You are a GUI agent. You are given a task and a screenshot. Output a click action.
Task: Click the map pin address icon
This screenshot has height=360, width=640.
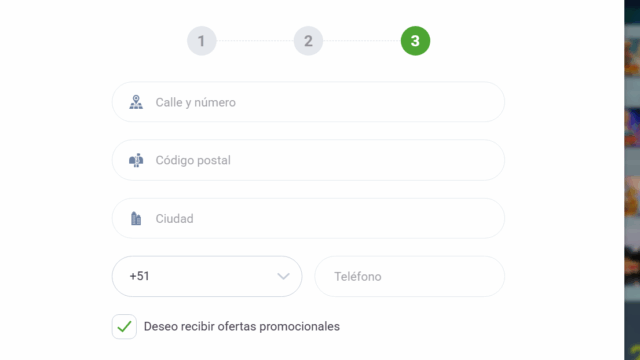136,102
